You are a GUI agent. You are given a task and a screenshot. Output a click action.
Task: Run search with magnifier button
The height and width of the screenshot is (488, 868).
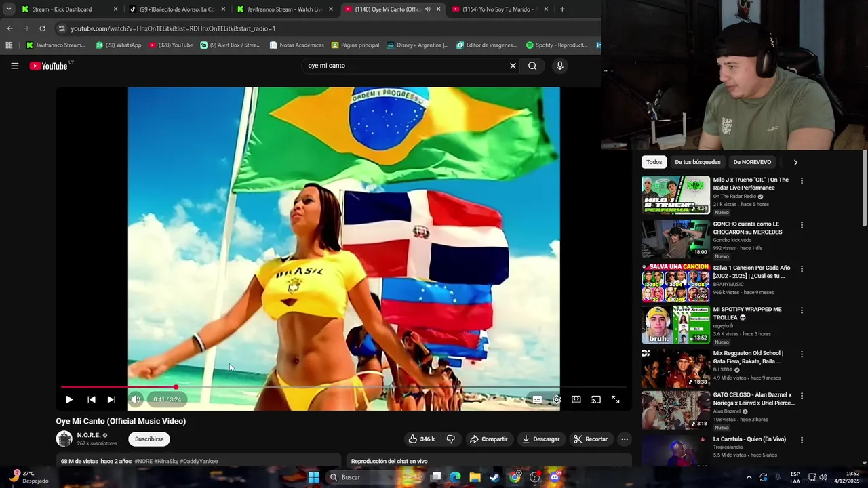pyautogui.click(x=532, y=66)
